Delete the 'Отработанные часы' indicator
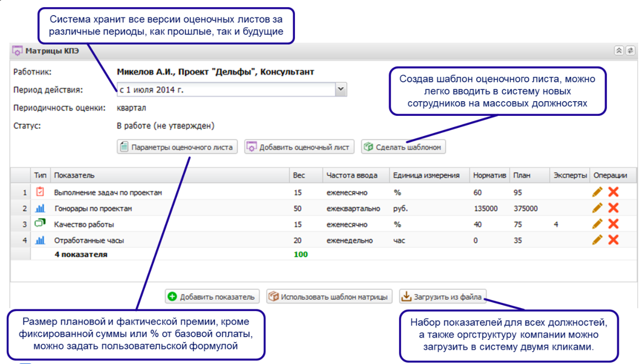This screenshot has width=640, height=364. pyautogui.click(x=613, y=240)
